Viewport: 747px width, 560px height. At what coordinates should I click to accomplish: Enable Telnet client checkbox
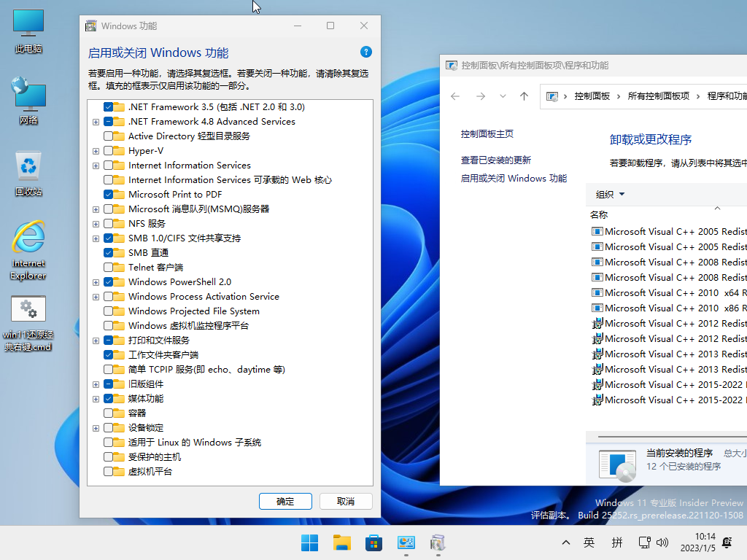(108, 268)
